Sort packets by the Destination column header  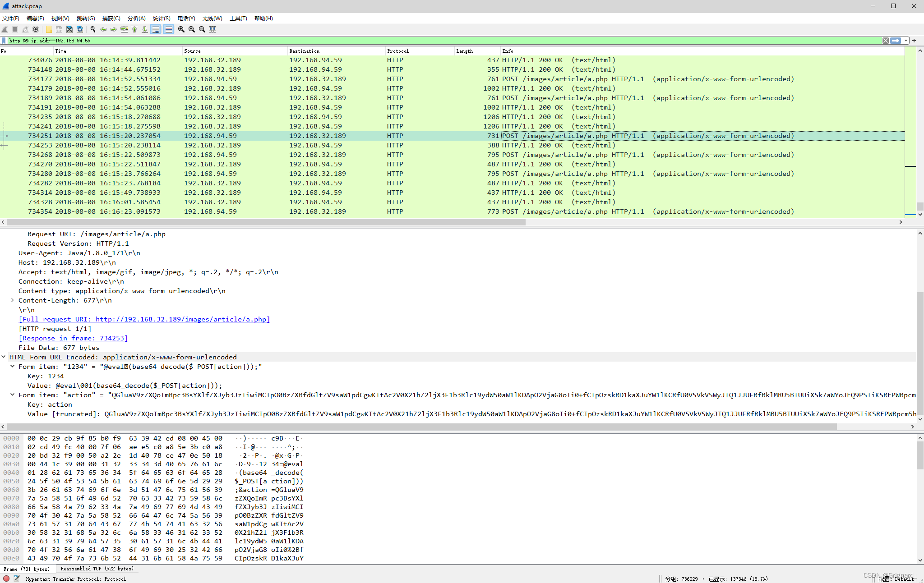337,51
